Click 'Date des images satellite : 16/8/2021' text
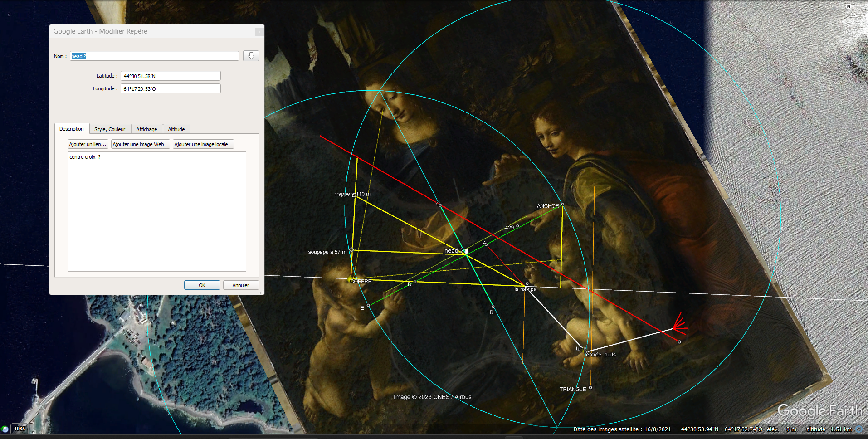This screenshot has width=868, height=439. [622, 429]
